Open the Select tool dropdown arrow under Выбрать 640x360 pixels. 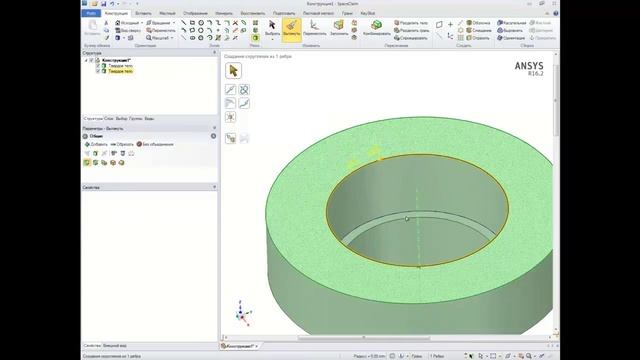(x=272, y=40)
